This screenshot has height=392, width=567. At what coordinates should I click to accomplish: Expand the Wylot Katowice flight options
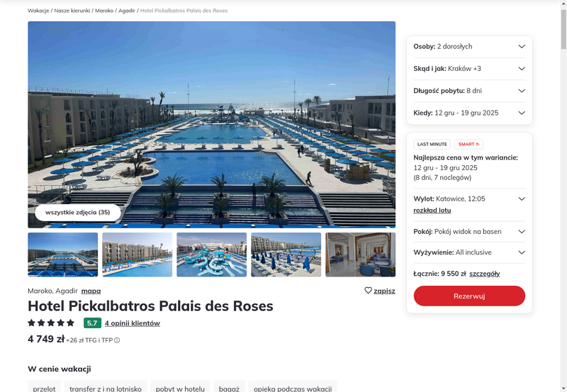pos(469,199)
